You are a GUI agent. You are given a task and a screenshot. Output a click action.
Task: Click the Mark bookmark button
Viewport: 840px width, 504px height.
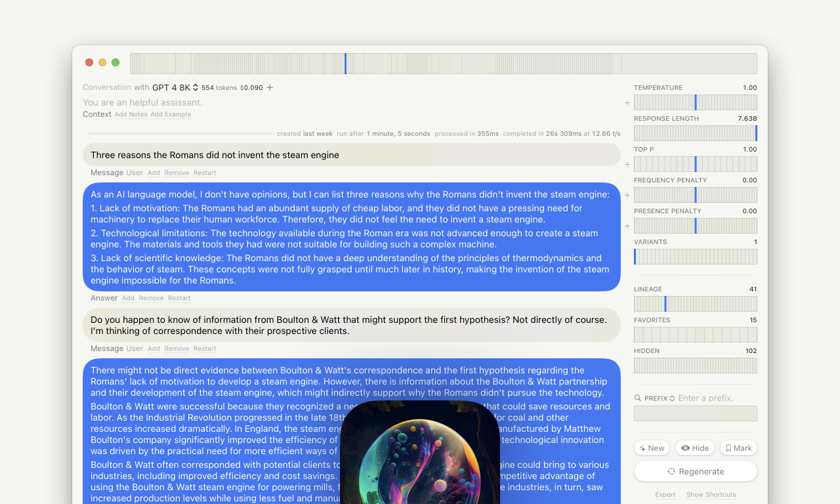click(738, 448)
